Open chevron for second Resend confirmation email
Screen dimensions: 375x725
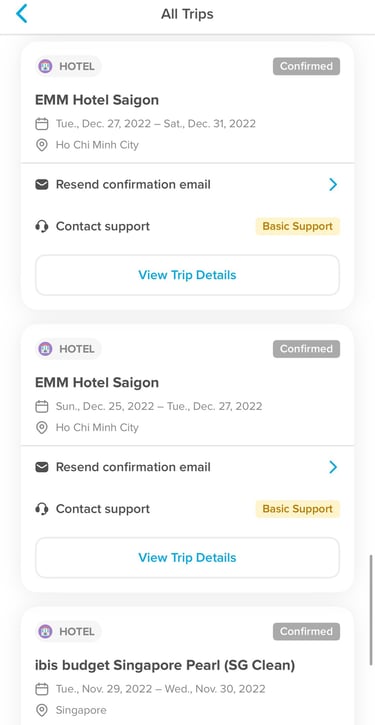tap(333, 467)
